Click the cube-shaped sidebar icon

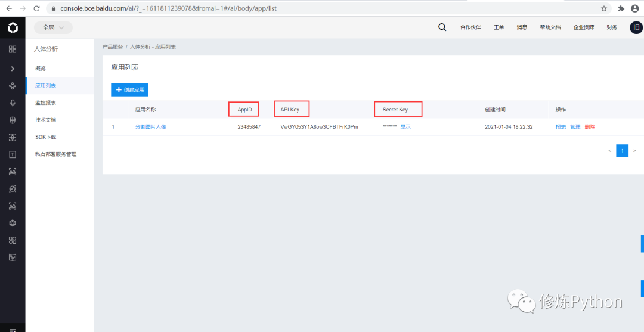pyautogui.click(x=13, y=223)
